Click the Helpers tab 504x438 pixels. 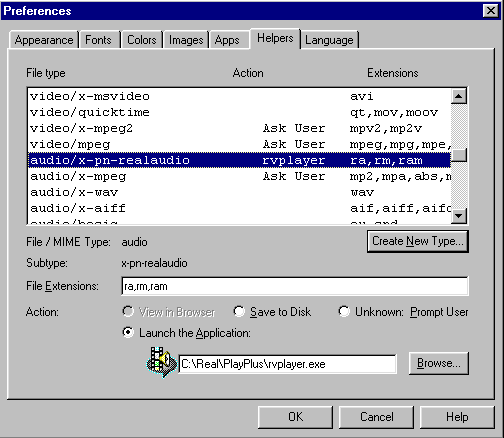pos(275,38)
